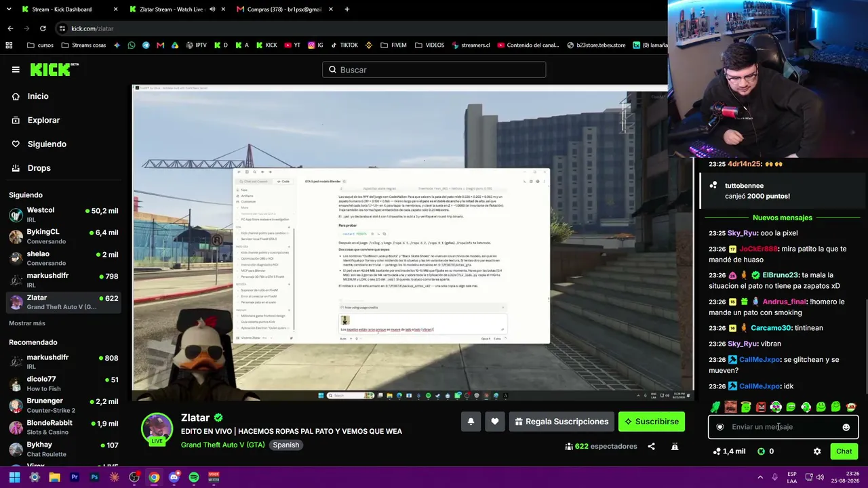Viewport: 868px width, 488px height.
Task: Open the FIVEM bookmarks folder
Action: tap(394, 45)
